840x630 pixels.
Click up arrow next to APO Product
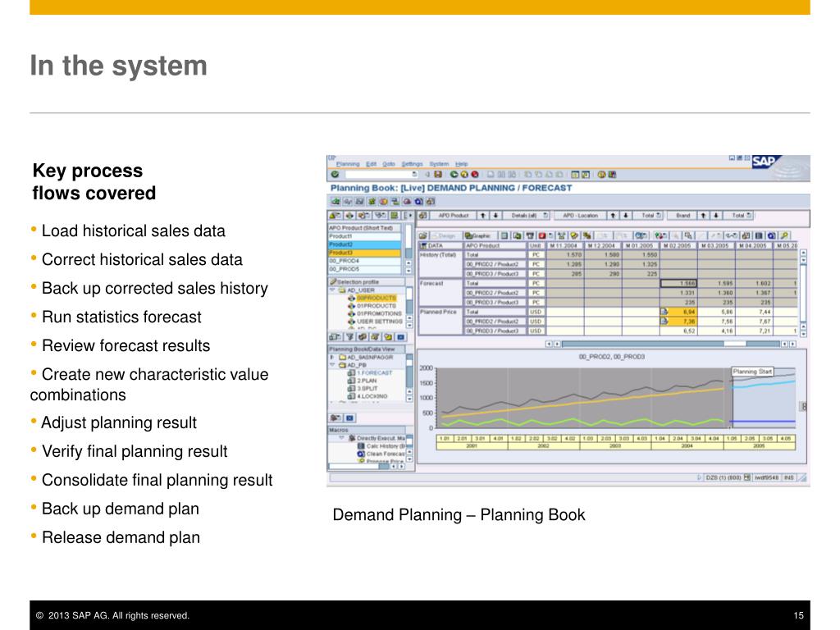coord(482,216)
